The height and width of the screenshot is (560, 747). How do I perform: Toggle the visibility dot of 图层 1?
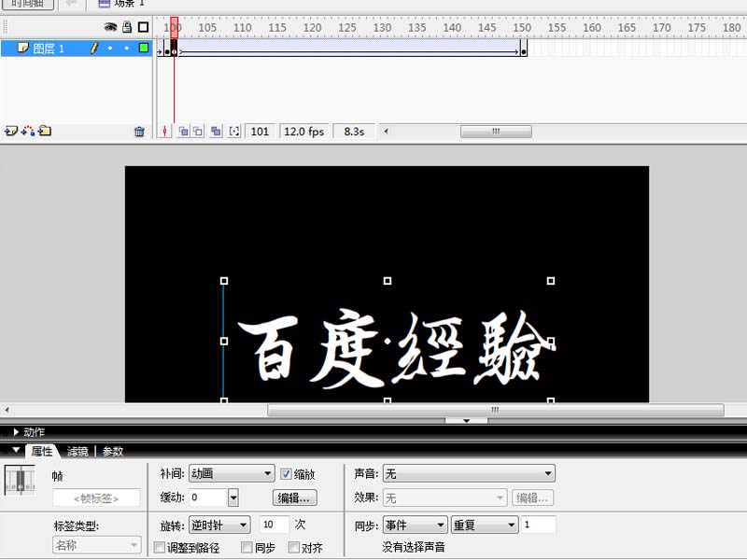(x=110, y=49)
